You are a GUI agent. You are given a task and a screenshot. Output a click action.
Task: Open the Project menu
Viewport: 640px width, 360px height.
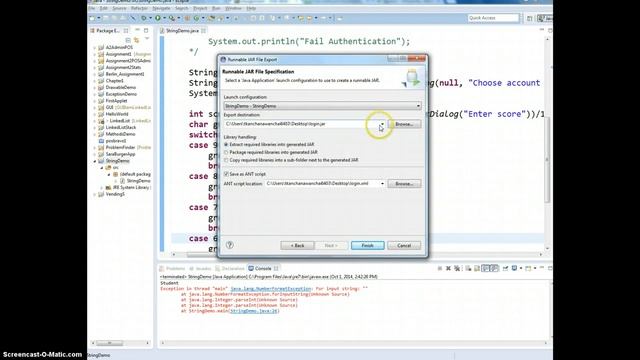pyautogui.click(x=200, y=8)
